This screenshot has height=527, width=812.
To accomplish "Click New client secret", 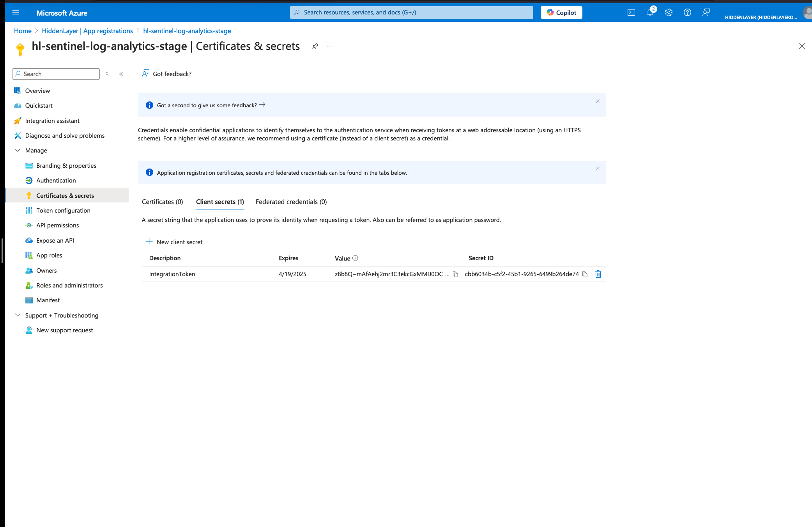I will [x=174, y=242].
